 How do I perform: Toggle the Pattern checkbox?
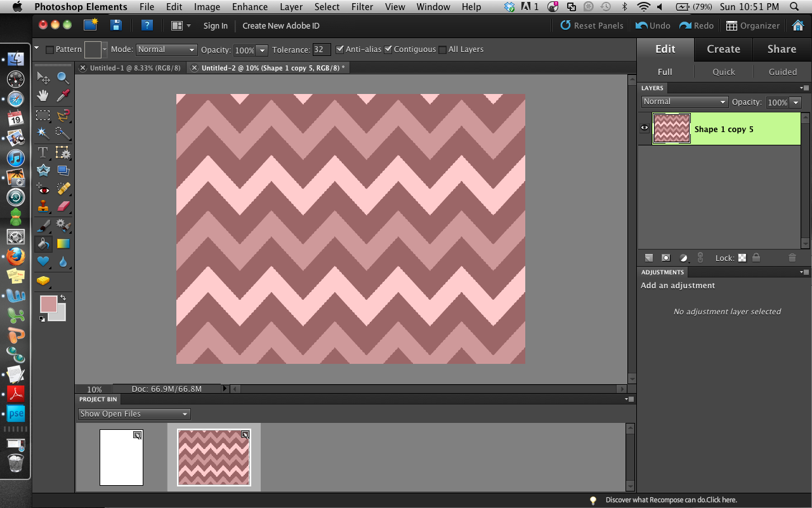point(49,50)
